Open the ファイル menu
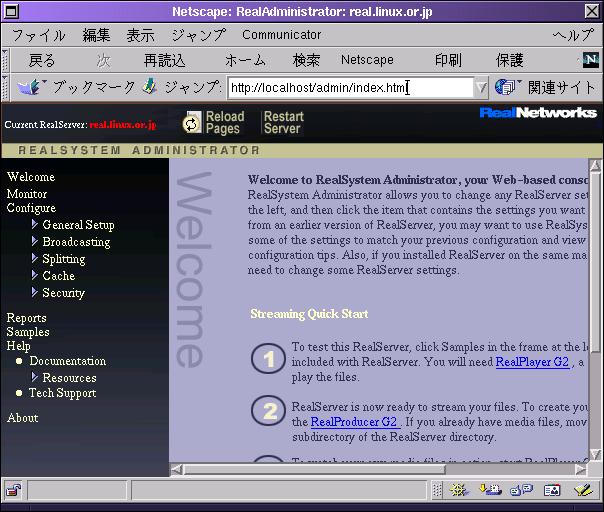 (39, 35)
